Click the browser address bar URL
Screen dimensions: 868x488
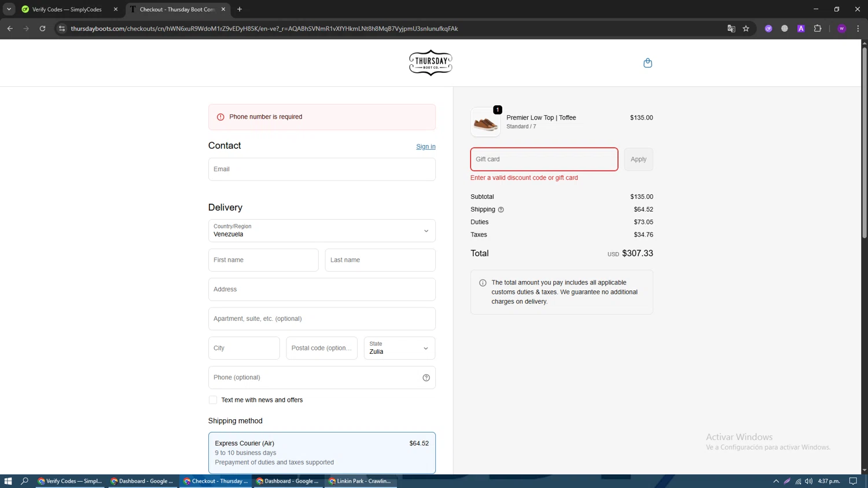pos(264,28)
